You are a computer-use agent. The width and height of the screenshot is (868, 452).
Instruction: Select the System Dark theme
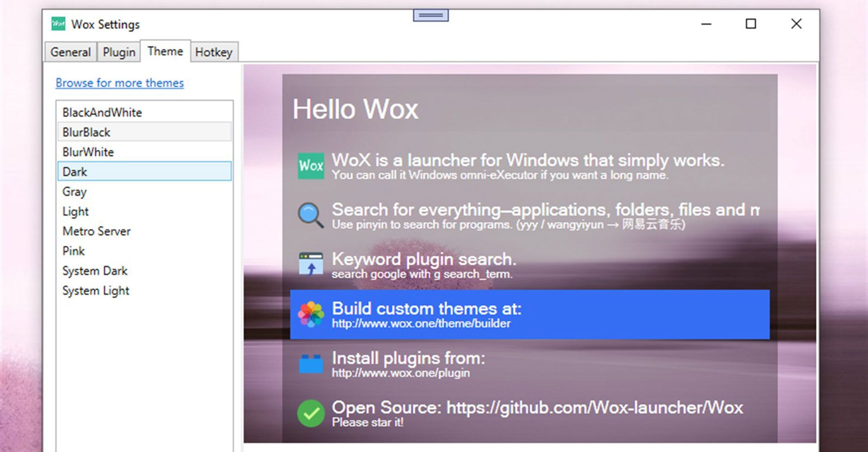(145, 271)
